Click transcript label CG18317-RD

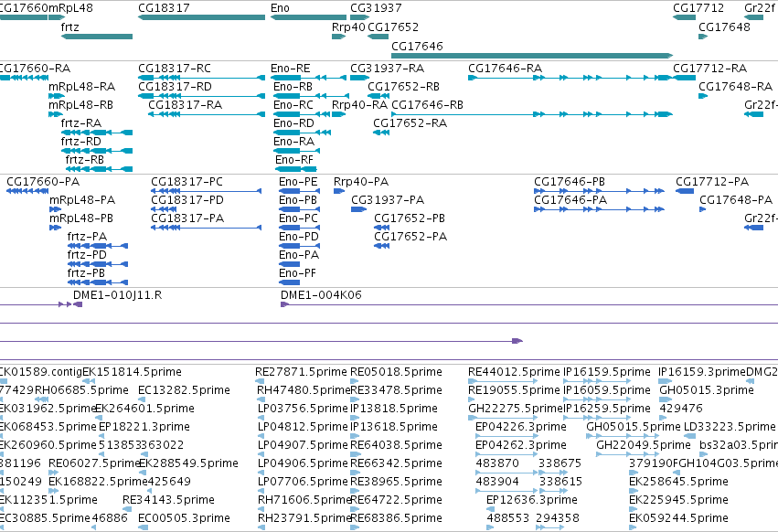(176, 86)
